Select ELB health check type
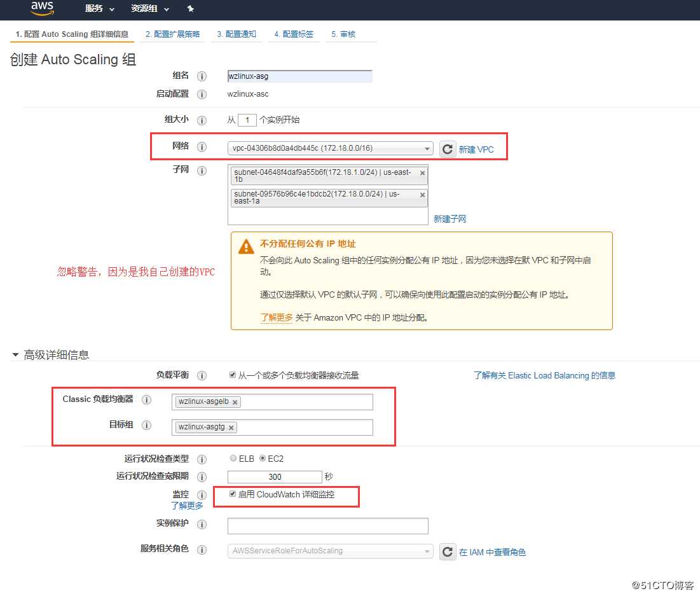700x596 pixels. click(x=233, y=458)
